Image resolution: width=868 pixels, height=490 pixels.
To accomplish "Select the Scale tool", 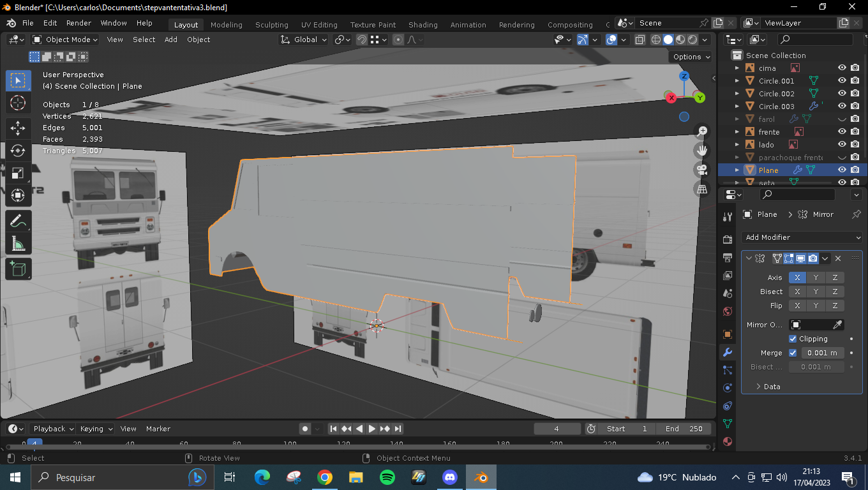I will 18,173.
